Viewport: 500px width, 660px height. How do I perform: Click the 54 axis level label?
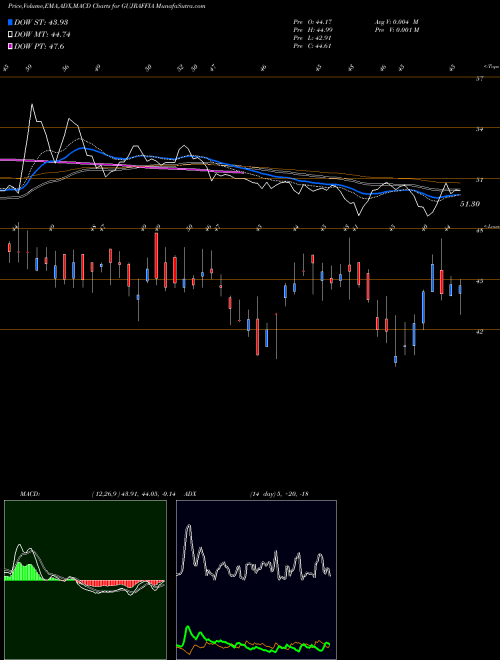[x=479, y=130]
